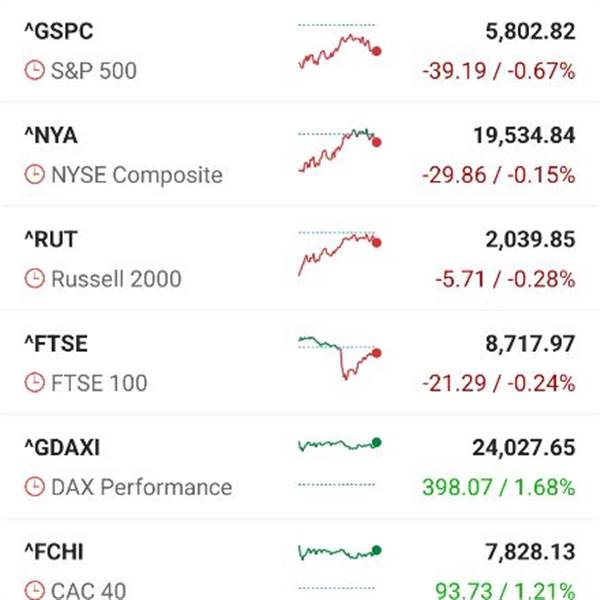Open the ^GSPC sparkline chart
Image resolution: width=600 pixels, height=600 pixels.
[x=340, y=47]
